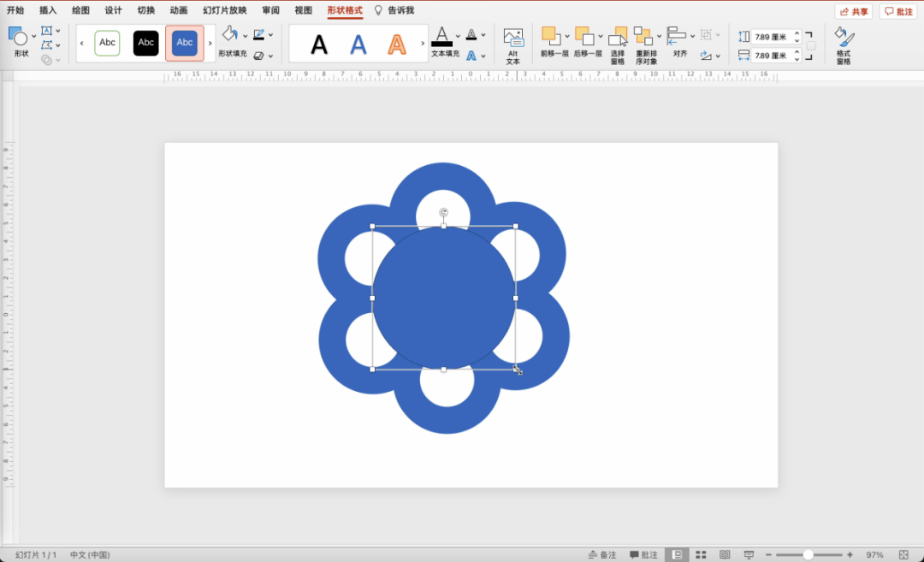Click the Share button
Viewport: 924px width, 562px height.
[854, 11]
